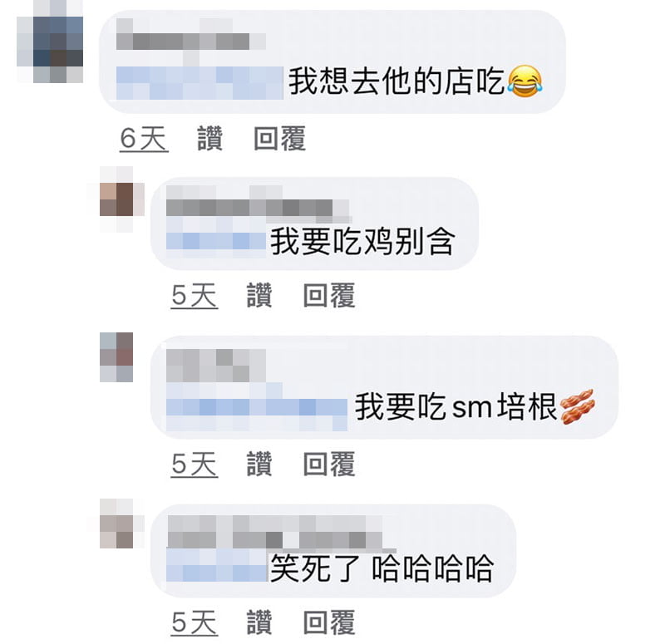Screen dimensions: 665x644
Task: Open the blurred username of the top commenter
Action: [191, 35]
